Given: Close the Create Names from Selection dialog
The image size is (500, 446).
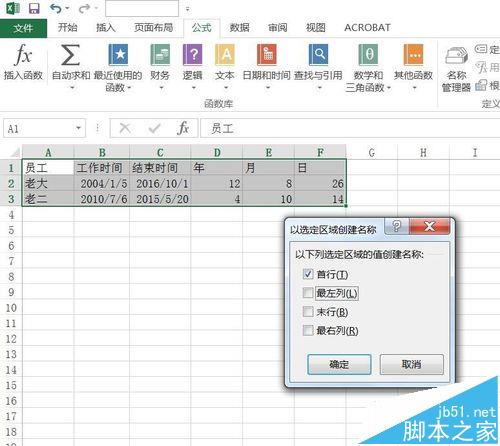Looking at the screenshot, I should [x=430, y=227].
